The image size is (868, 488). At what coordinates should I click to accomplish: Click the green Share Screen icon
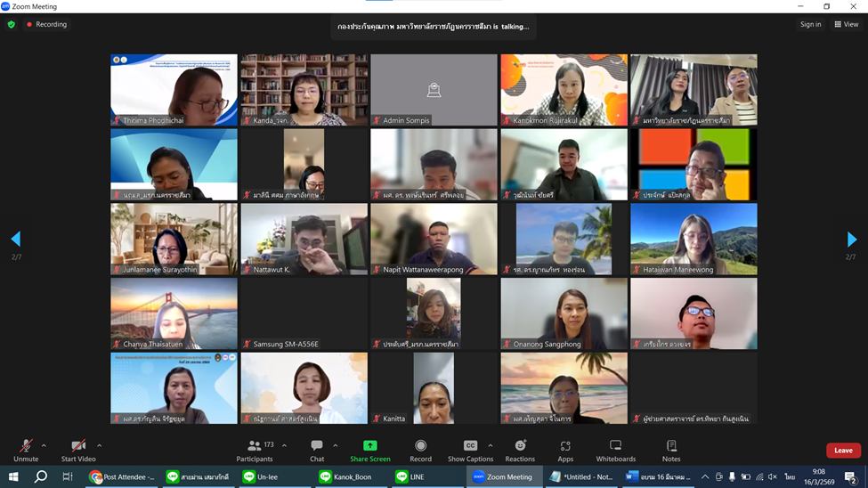pos(369,445)
